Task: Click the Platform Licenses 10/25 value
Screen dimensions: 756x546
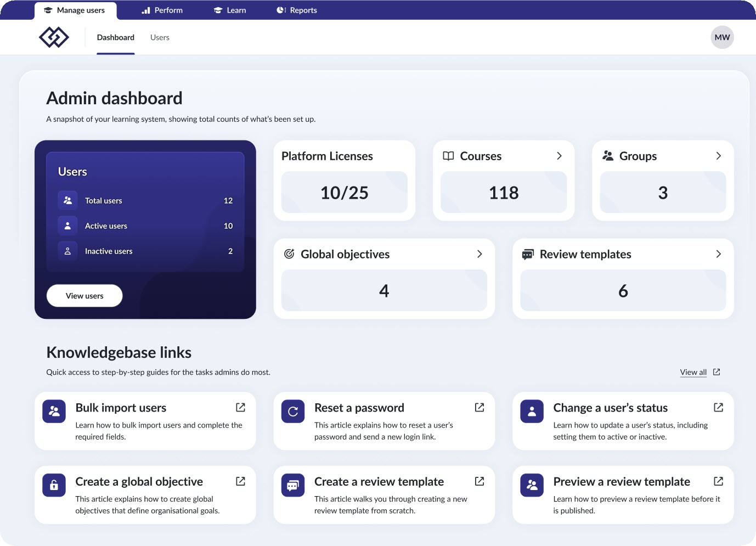Action: 345,193
